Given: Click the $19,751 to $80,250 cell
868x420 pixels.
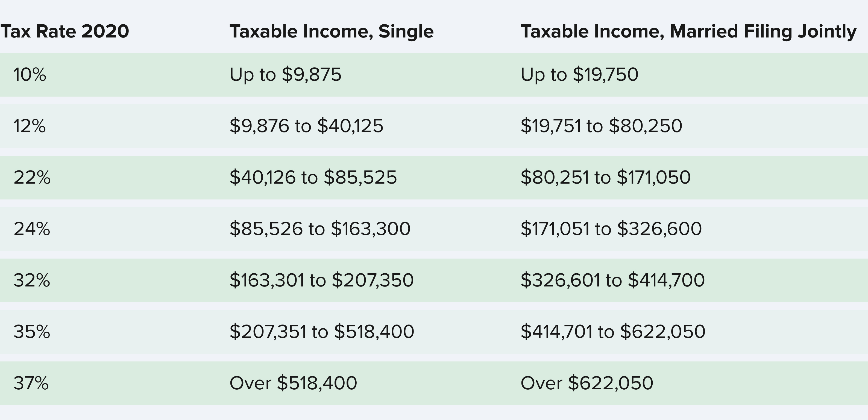Looking at the screenshot, I should pos(601,126).
